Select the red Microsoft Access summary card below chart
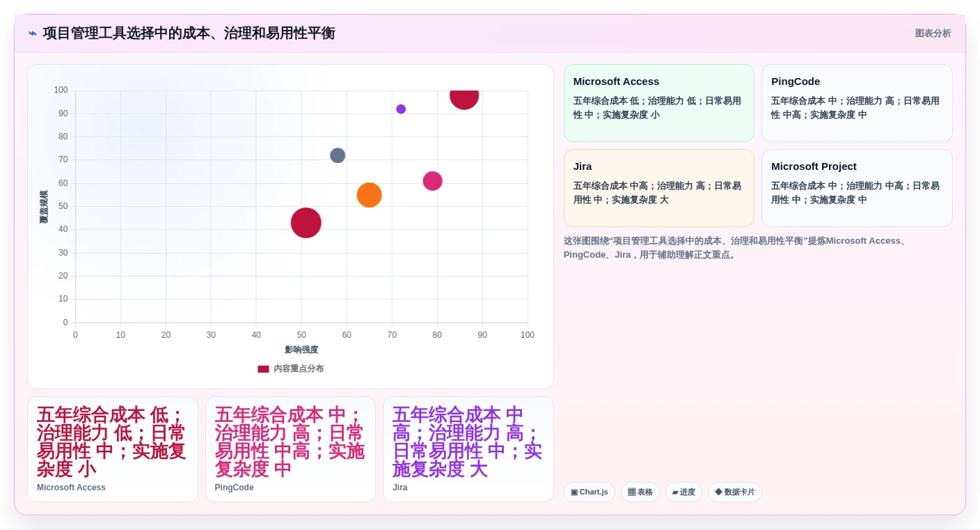980x530 pixels. click(113, 449)
